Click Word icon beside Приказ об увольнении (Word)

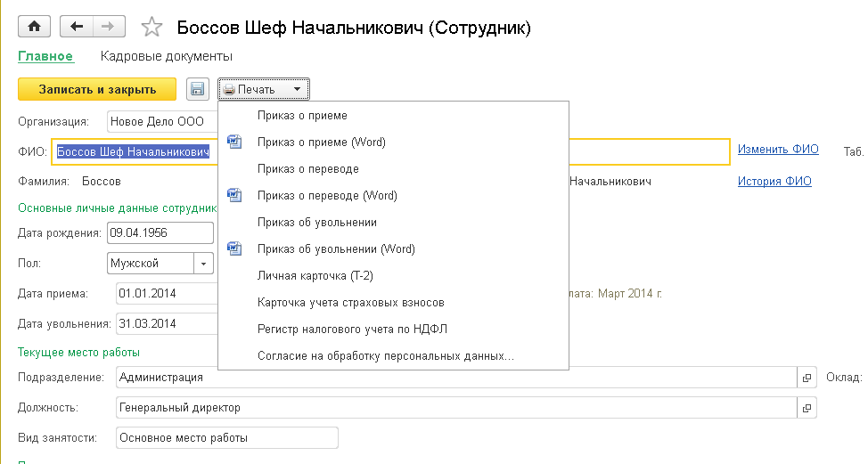tap(234, 248)
